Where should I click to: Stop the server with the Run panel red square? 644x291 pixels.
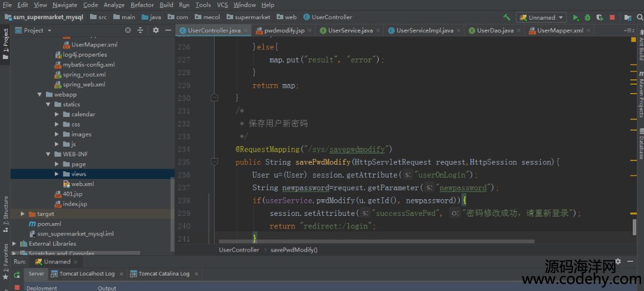17,287
